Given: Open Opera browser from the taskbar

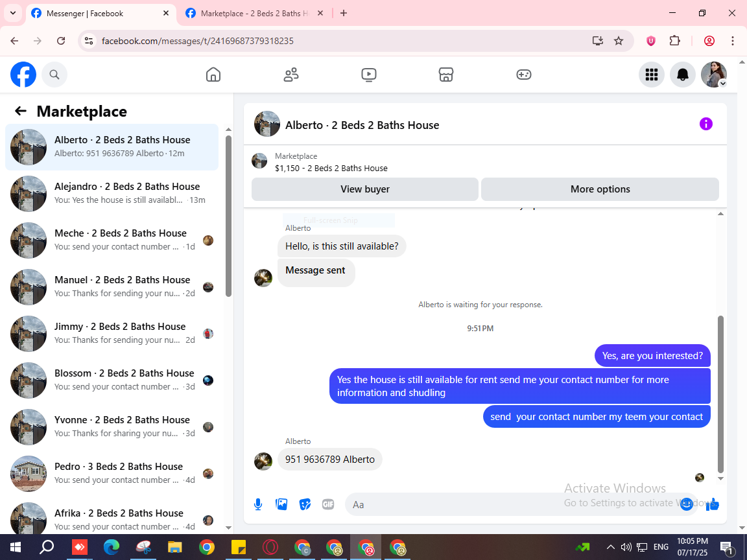Looking at the screenshot, I should tap(270, 547).
